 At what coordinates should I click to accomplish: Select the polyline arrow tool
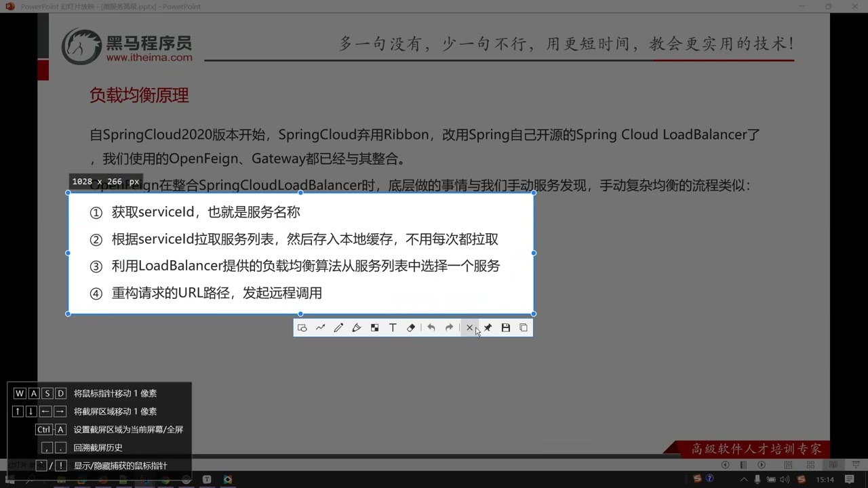[x=320, y=328]
